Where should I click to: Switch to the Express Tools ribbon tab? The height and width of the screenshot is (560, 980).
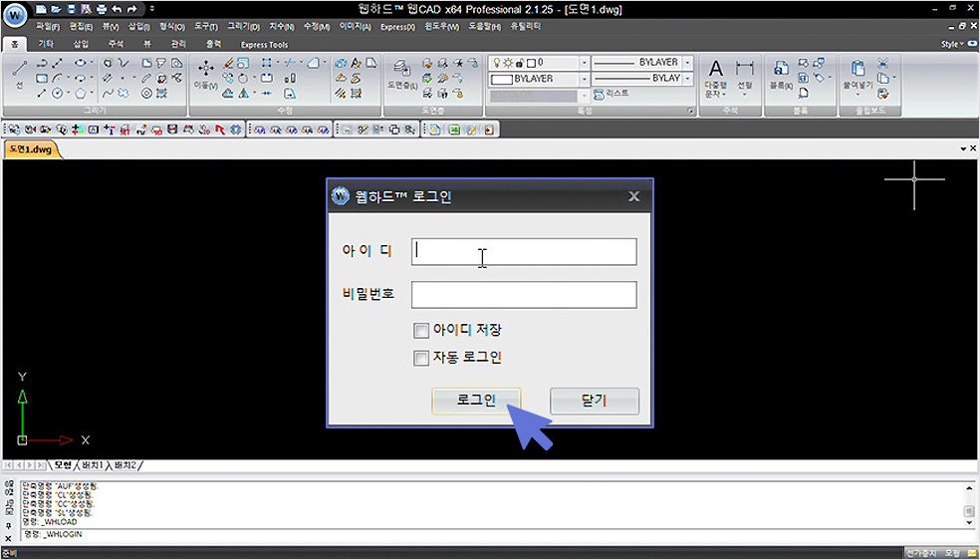pos(264,45)
